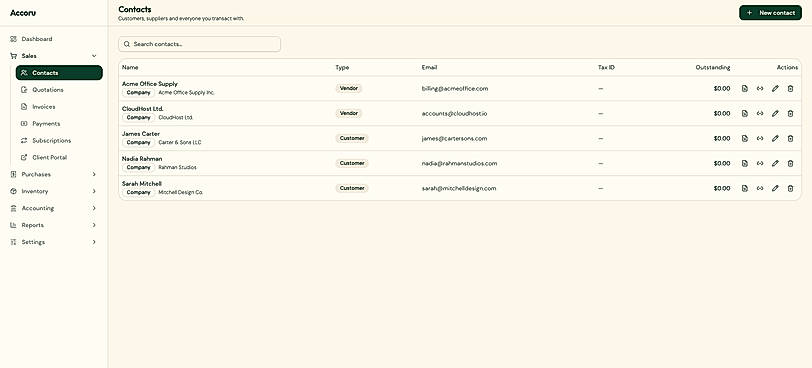The width and height of the screenshot is (812, 368).
Task: Click the link icon in James Carter row
Action: coord(760,138)
